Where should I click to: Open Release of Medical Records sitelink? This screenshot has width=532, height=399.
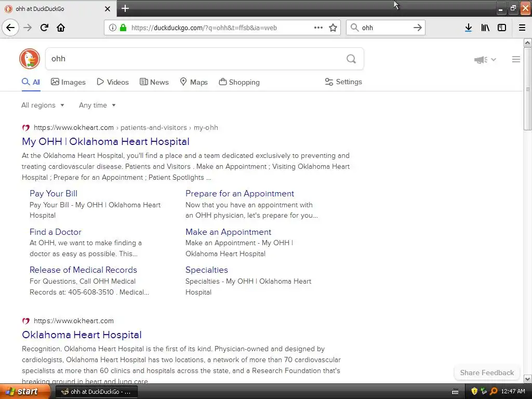pos(83,270)
